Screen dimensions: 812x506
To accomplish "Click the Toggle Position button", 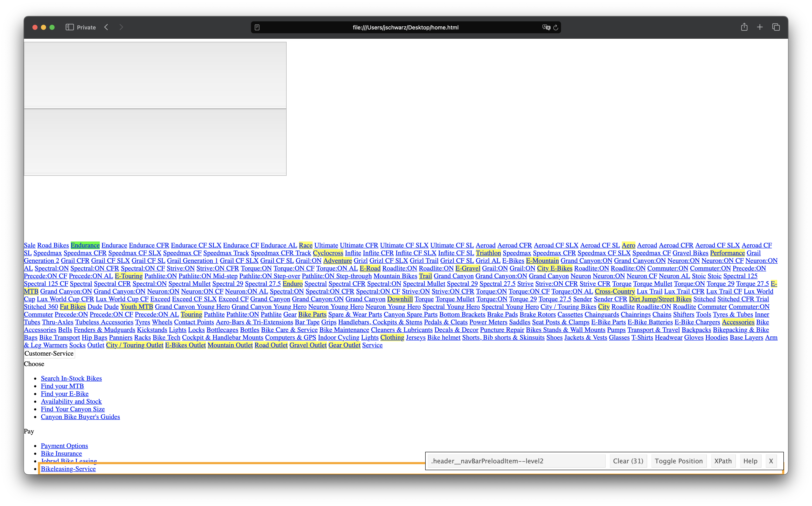I will point(679,461).
